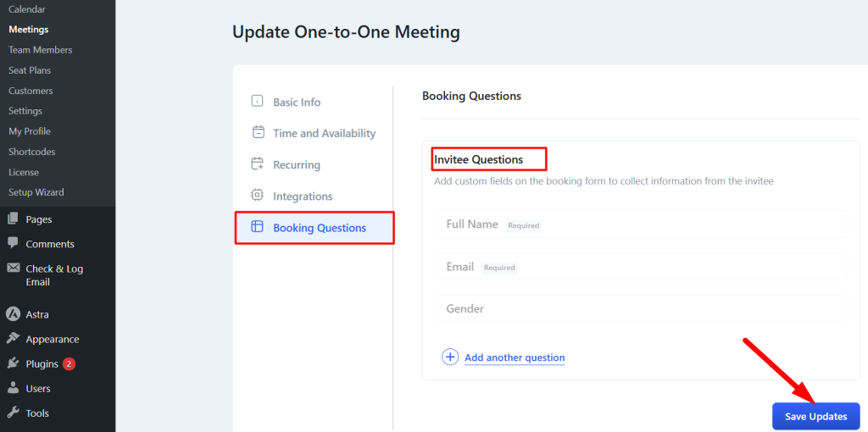Select the Gender question field
868x432 pixels.
point(641,308)
